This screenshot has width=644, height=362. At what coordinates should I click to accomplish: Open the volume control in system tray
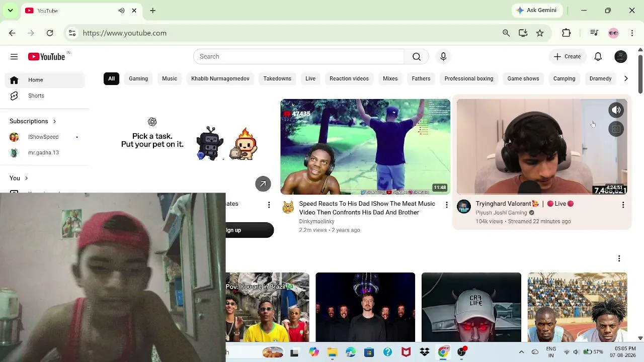point(576,352)
